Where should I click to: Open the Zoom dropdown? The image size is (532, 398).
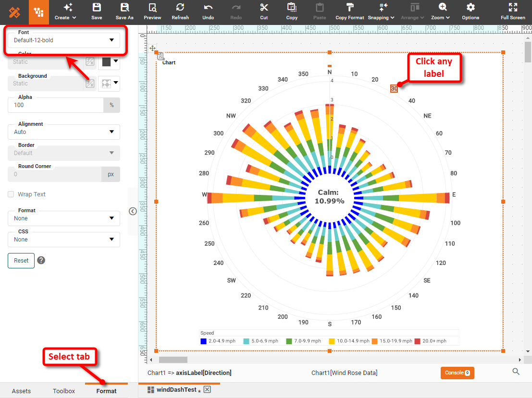point(440,12)
